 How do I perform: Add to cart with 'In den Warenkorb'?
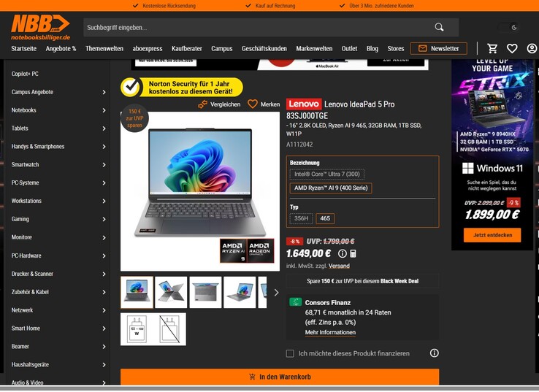(280, 377)
